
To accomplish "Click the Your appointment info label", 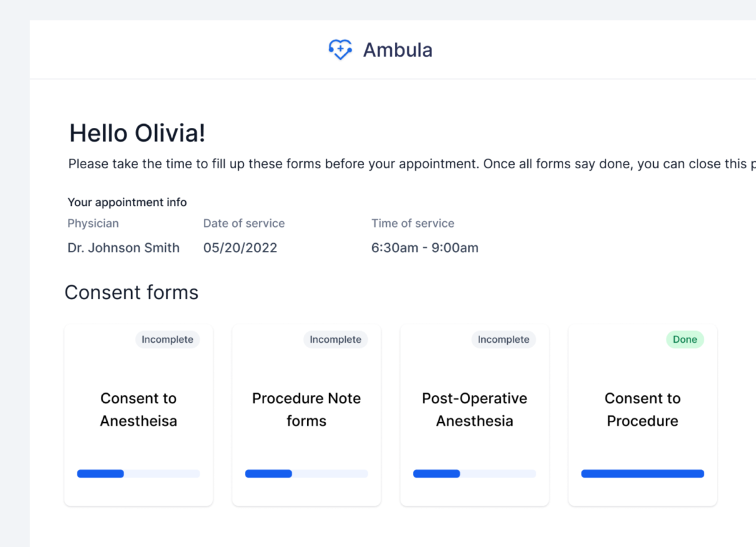I will tap(127, 202).
